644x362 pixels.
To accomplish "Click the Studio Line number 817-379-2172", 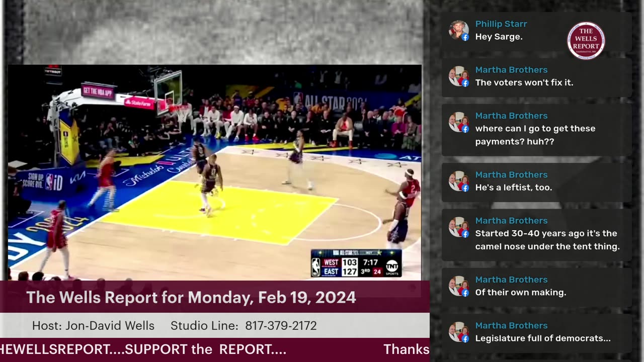I will coord(281,326).
